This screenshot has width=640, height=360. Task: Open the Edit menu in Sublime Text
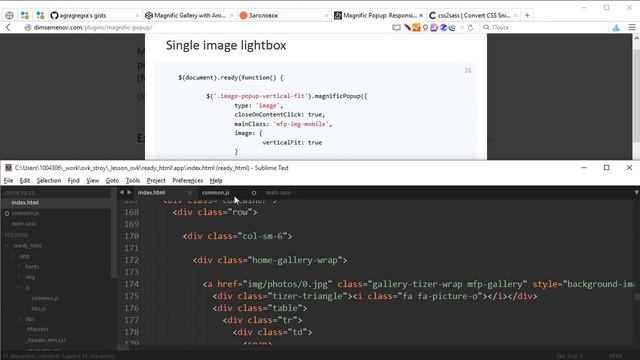click(25, 180)
